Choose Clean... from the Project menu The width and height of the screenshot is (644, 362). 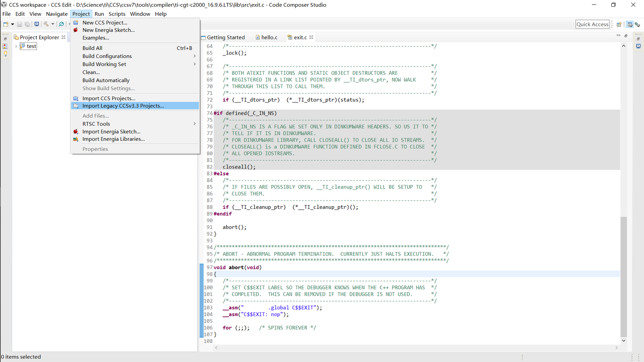click(x=135, y=72)
